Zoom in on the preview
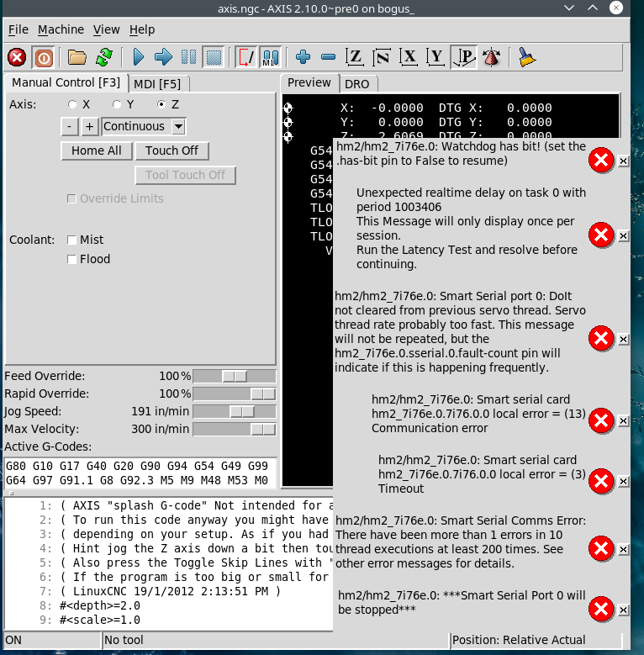Screen dimensions: 644x655 (x=303, y=57)
